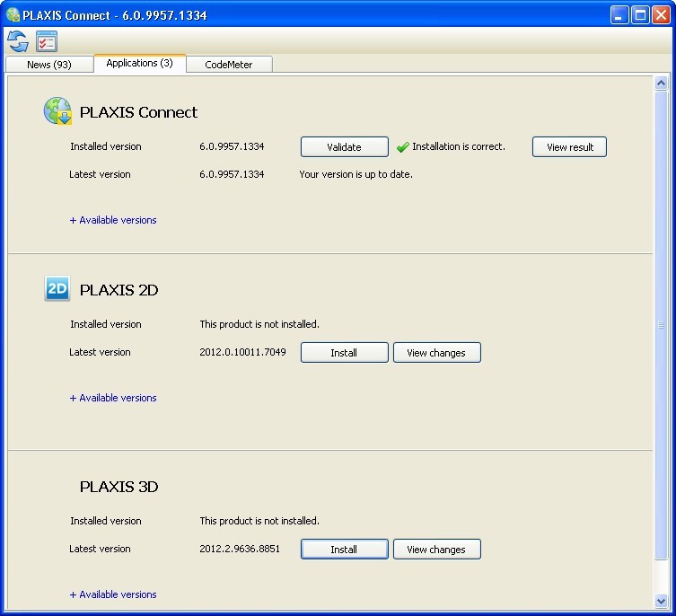The image size is (676, 616).
Task: Click the blue PLAXIS 2D icon
Action: (x=57, y=289)
